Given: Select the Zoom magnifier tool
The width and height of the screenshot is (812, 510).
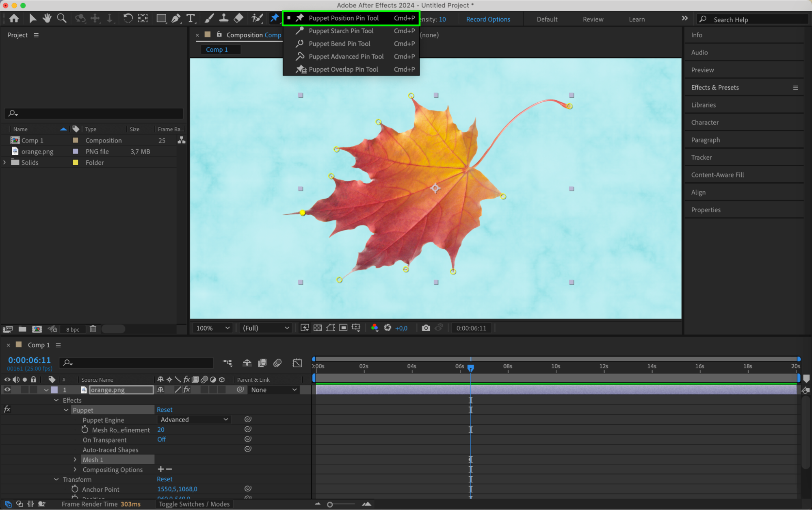Looking at the screenshot, I should tap(62, 18).
